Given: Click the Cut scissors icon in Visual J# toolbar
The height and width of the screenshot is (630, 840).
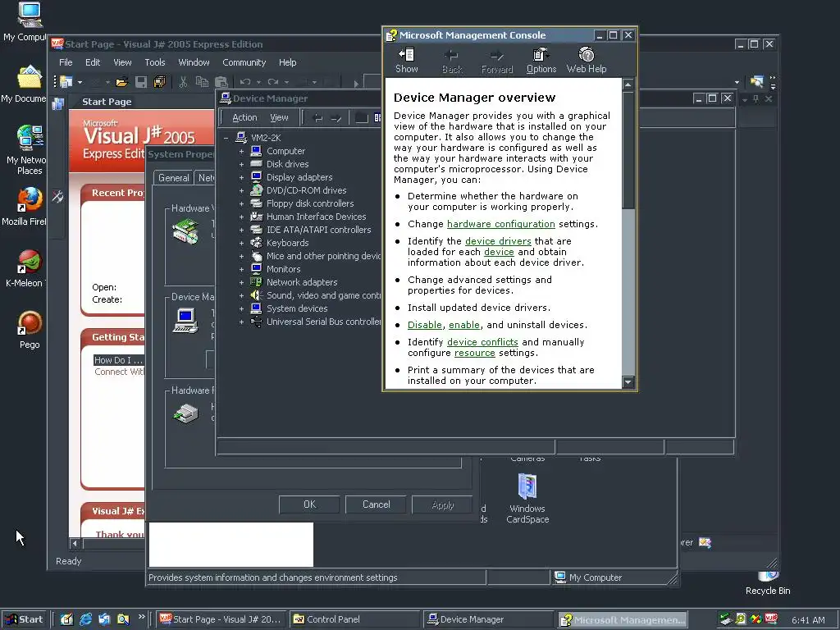Looking at the screenshot, I should (x=183, y=82).
